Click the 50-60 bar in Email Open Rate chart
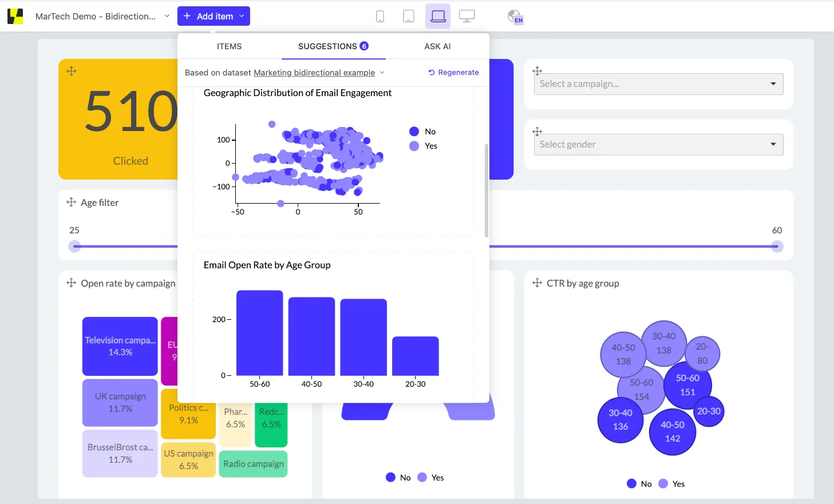This screenshot has height=504, width=834. [x=260, y=333]
